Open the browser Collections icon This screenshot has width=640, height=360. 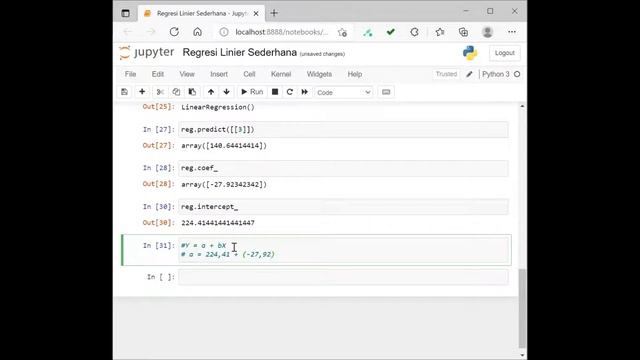[x=463, y=32]
